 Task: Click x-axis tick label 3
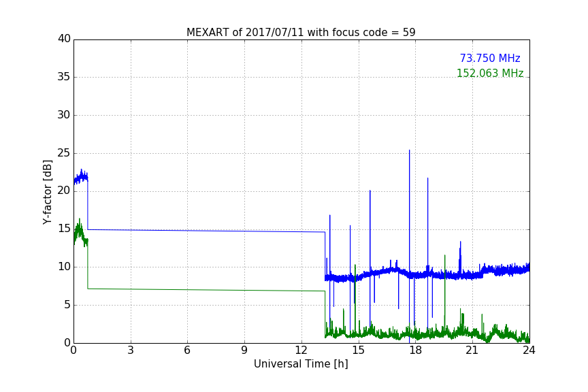[131, 350]
